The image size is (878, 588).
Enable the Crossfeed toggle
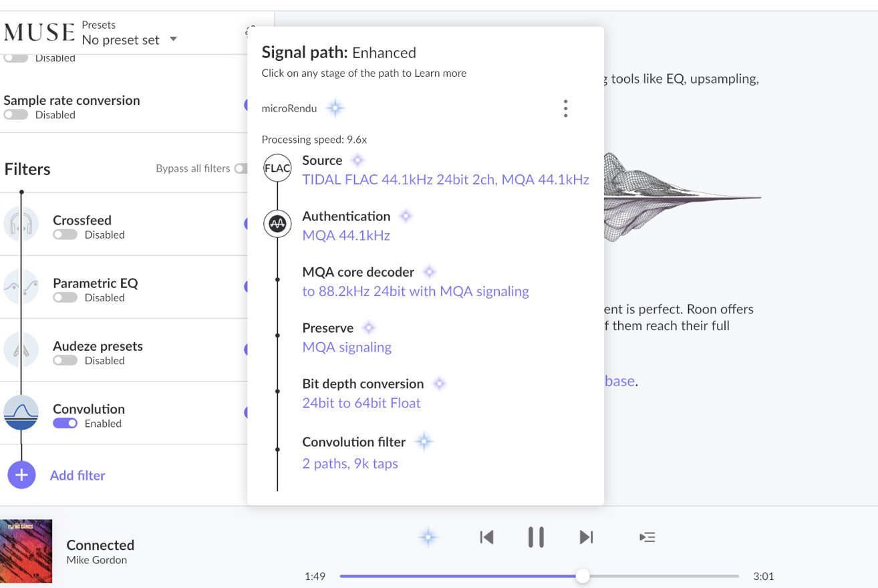click(65, 235)
